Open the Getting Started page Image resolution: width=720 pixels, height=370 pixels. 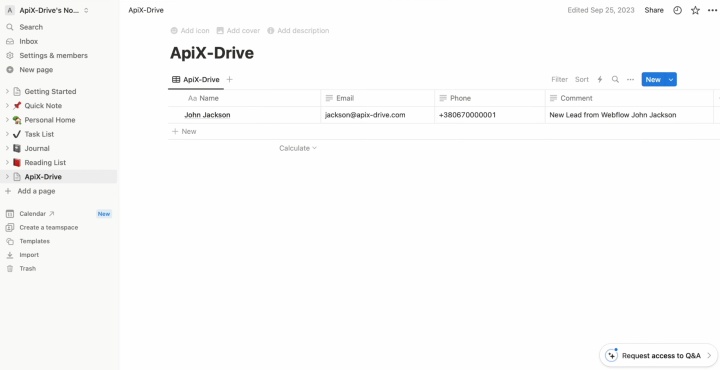50,91
